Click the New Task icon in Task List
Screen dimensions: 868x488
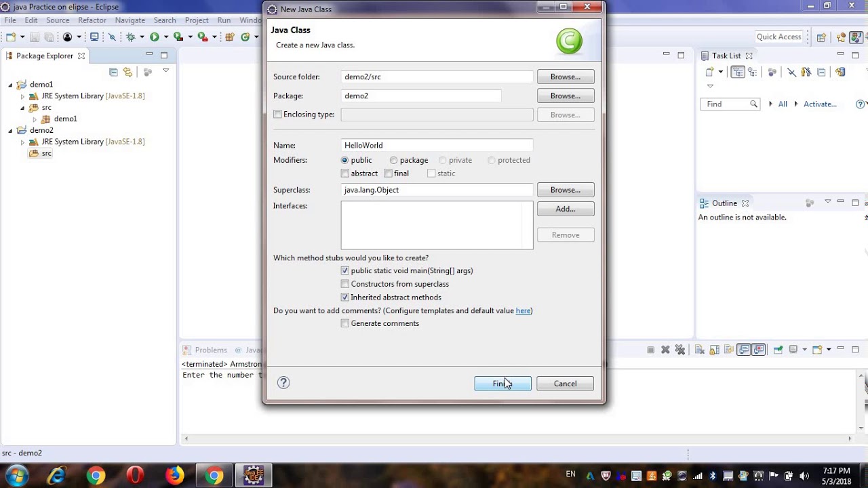point(710,72)
